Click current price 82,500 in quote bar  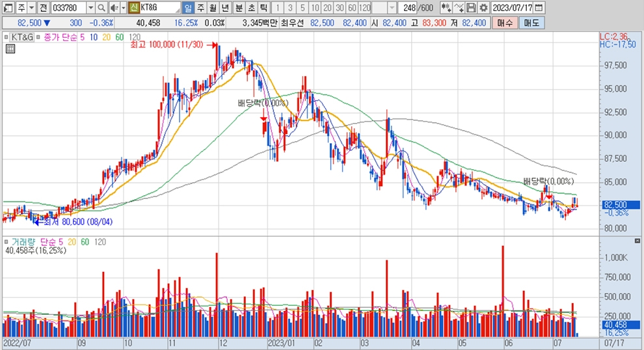point(29,23)
